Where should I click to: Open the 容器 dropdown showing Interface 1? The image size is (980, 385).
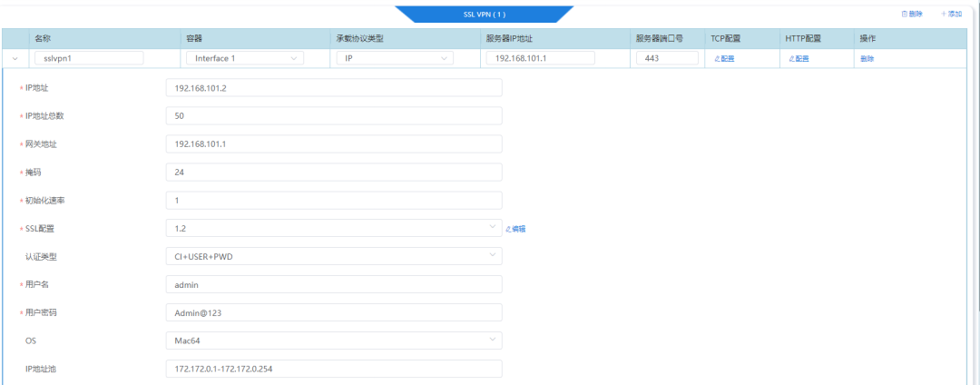click(243, 58)
